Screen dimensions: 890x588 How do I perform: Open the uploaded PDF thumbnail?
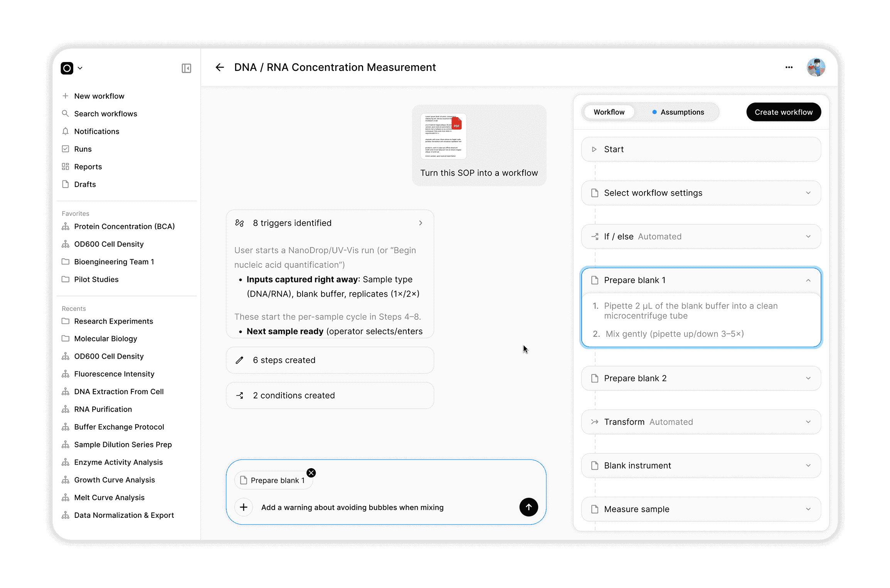pos(443,136)
